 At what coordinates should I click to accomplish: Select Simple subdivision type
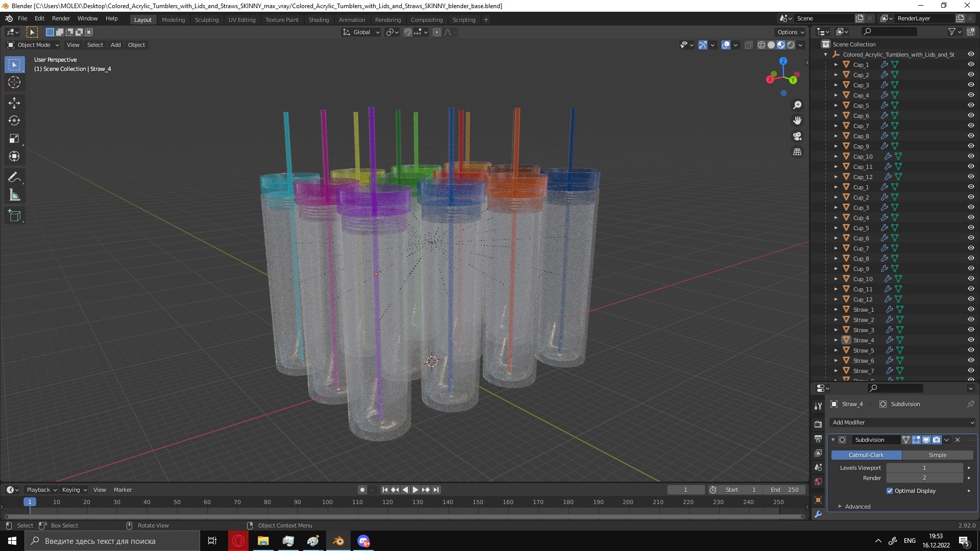pyautogui.click(x=938, y=455)
